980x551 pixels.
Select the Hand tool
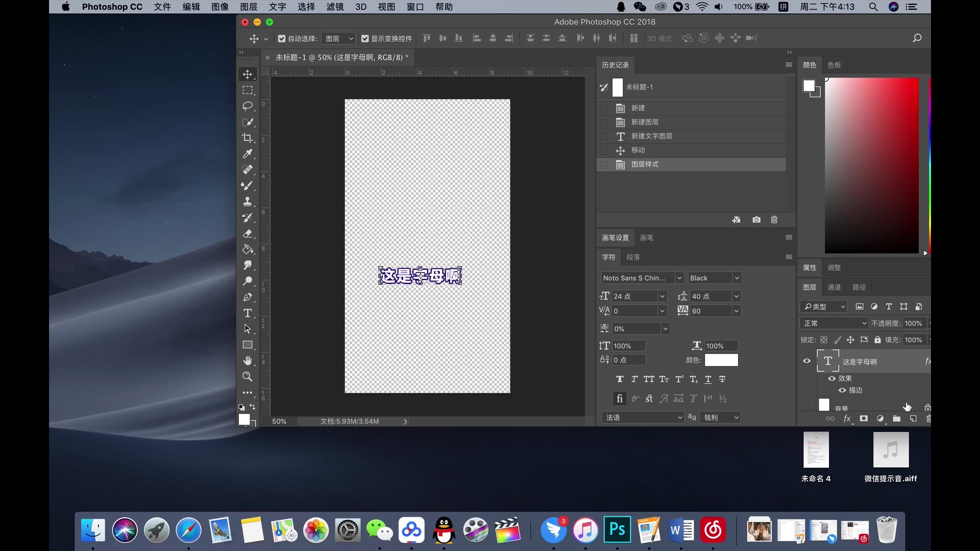248,361
